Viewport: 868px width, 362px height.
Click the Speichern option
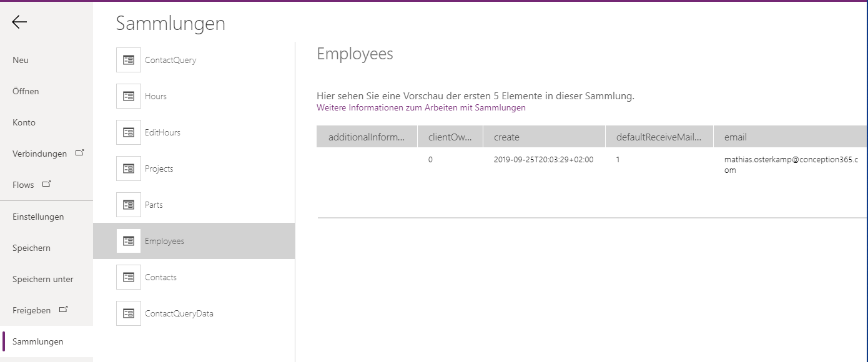click(30, 248)
